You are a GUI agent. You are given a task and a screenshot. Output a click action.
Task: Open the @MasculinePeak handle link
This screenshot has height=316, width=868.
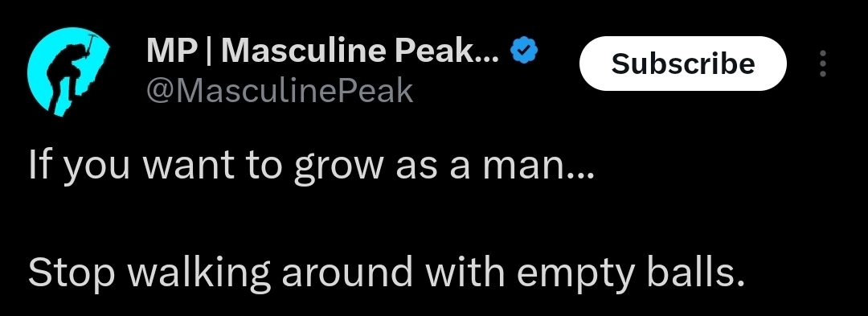280,92
